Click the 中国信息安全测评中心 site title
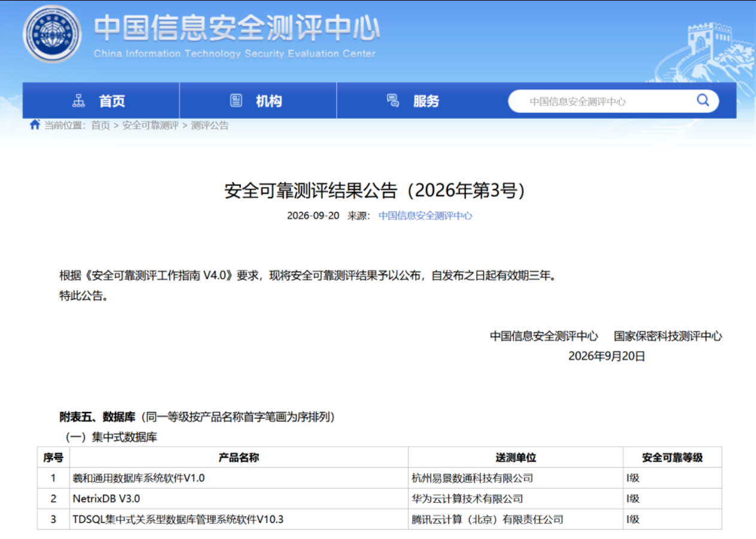 (x=237, y=28)
